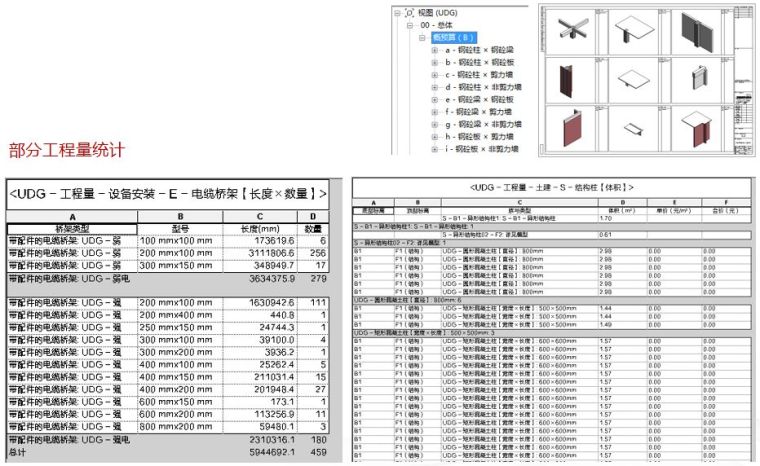760x466 pixels.
Task: Click the strong-current subtotal 2310316.1
Action: pos(272,440)
